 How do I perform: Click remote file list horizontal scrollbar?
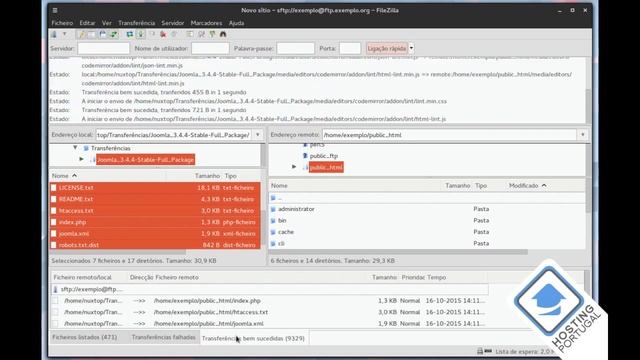(x=398, y=252)
